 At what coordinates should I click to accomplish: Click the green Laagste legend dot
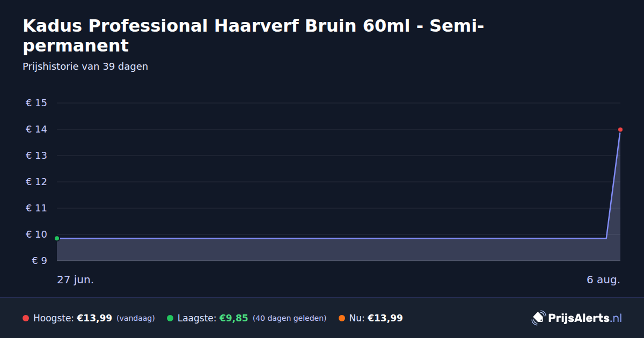[170, 318]
